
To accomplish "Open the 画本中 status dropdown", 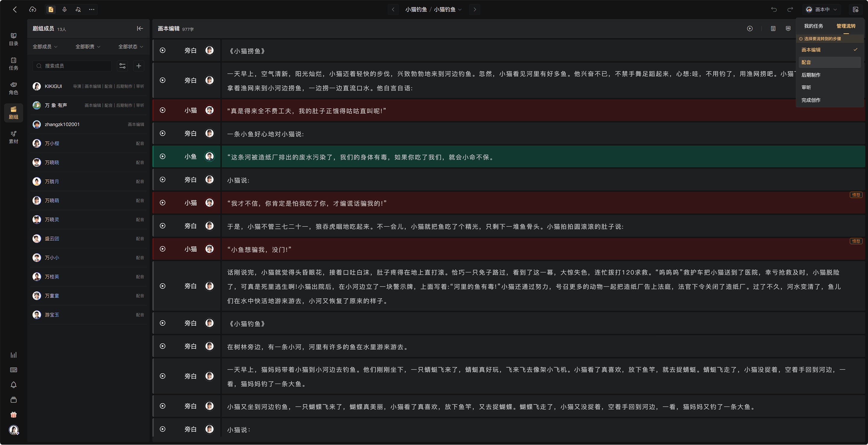I will point(822,9).
